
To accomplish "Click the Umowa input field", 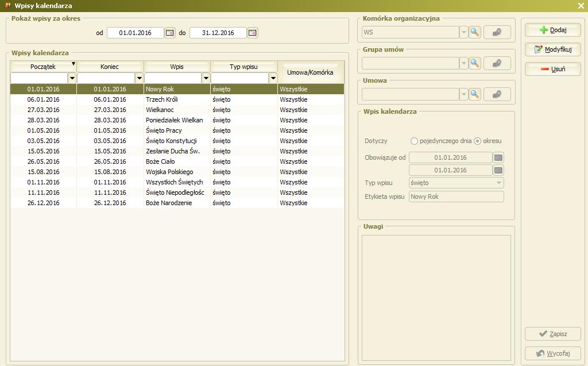I will pyautogui.click(x=411, y=94).
